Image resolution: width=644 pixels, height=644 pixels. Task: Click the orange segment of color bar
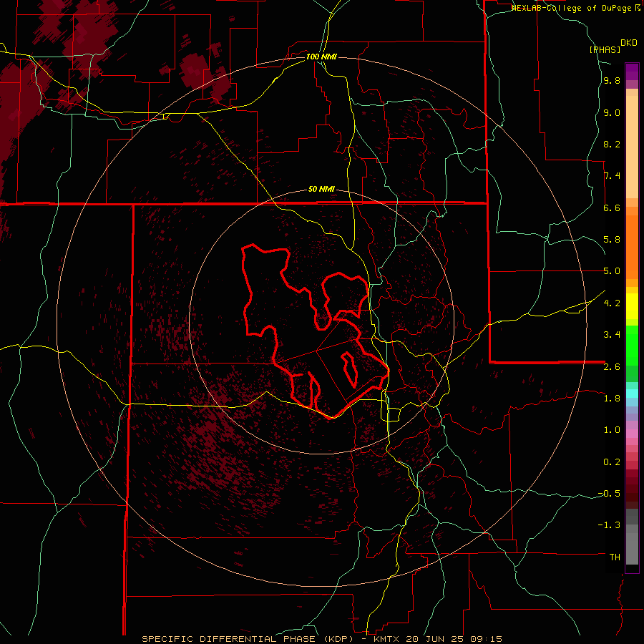pos(632,248)
